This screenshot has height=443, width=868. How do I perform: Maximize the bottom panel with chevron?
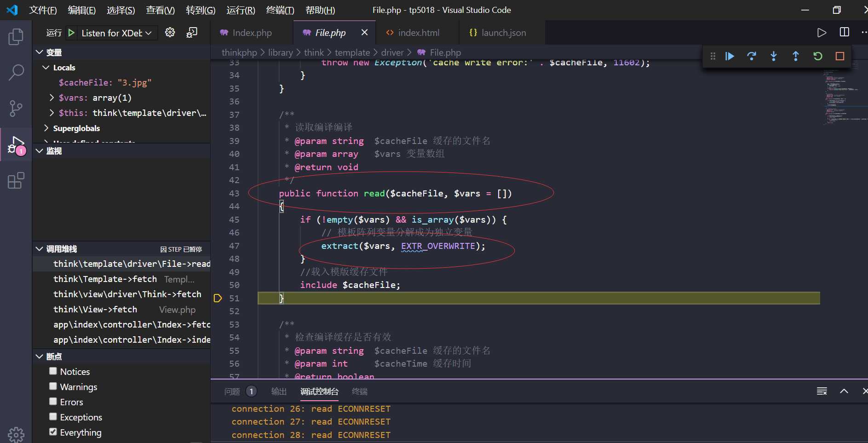(844, 391)
